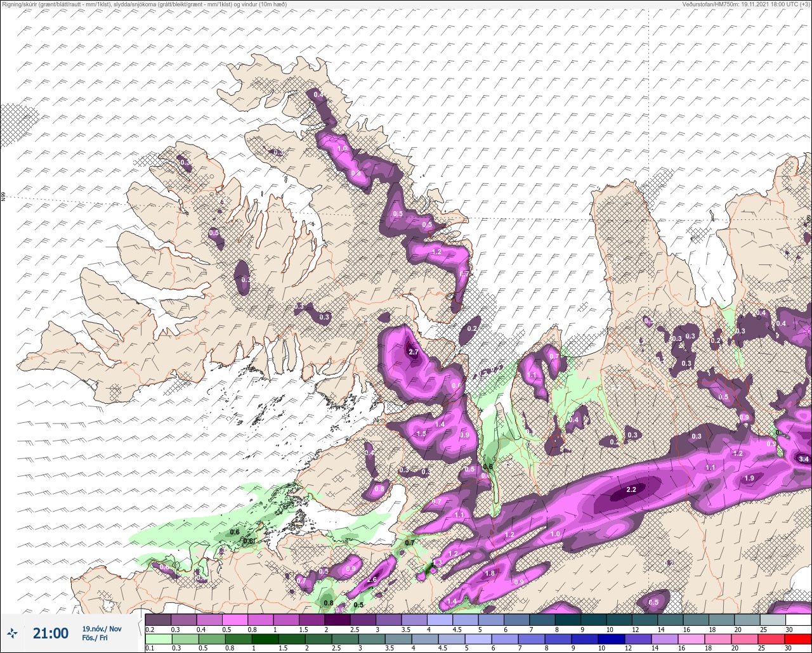
Task: Click the date text '19.nóv./ Nov'
Action: pyautogui.click(x=101, y=628)
